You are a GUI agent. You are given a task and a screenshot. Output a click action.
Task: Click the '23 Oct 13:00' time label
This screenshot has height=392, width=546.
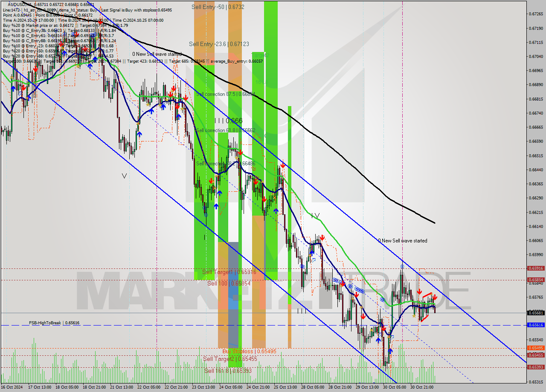[x=203, y=387]
